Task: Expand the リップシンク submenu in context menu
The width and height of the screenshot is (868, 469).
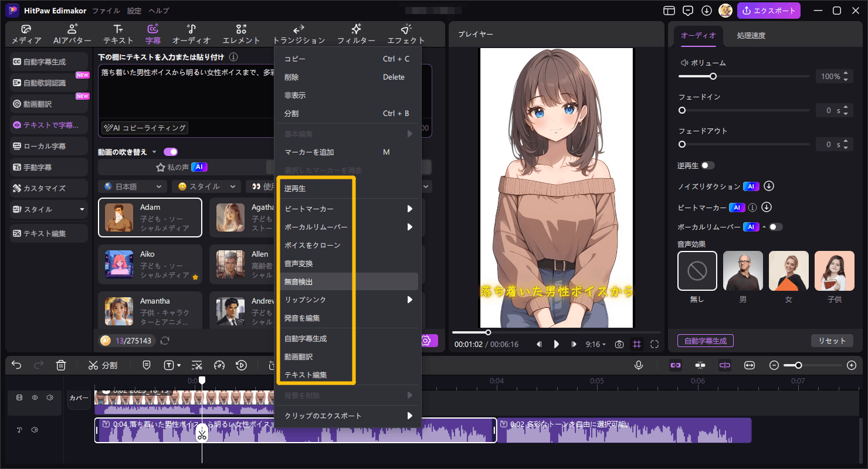Action: pyautogui.click(x=350, y=300)
